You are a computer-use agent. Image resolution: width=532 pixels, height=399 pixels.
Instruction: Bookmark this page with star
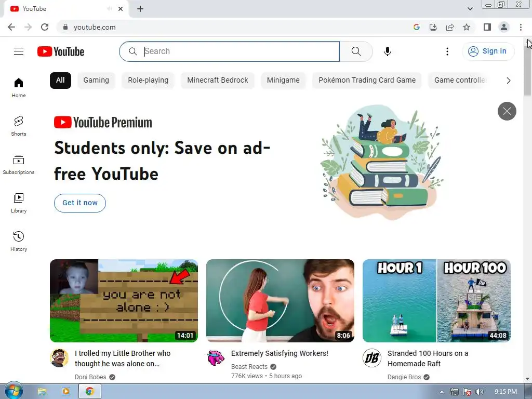(467, 27)
